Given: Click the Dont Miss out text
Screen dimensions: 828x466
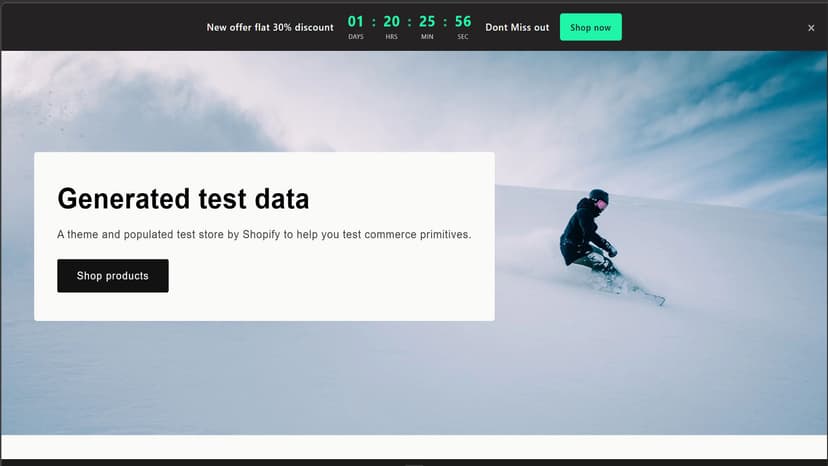Looking at the screenshot, I should (x=517, y=27).
